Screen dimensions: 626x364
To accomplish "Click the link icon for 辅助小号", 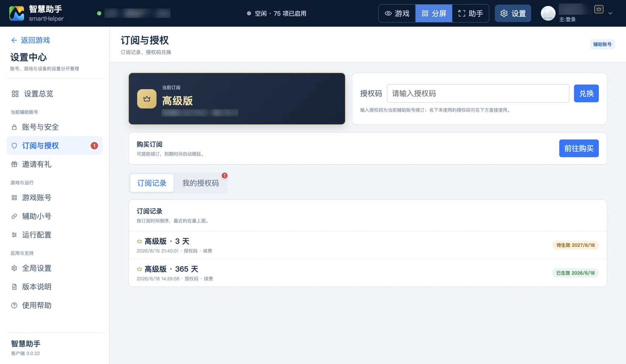I will pyautogui.click(x=14, y=216).
